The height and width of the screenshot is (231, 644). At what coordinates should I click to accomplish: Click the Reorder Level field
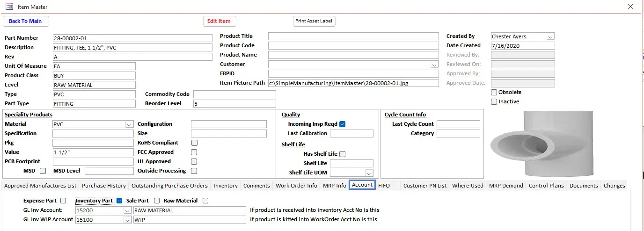[x=234, y=104]
